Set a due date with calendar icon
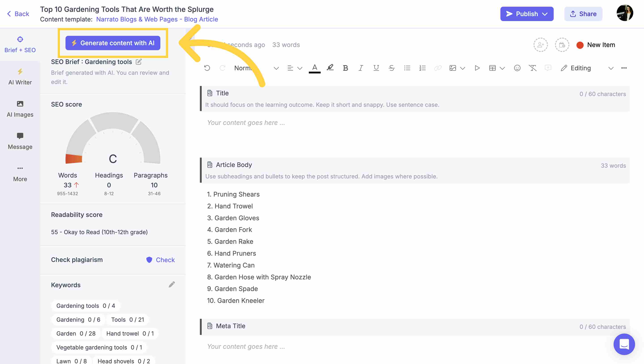The width and height of the screenshot is (644, 364). click(x=562, y=45)
